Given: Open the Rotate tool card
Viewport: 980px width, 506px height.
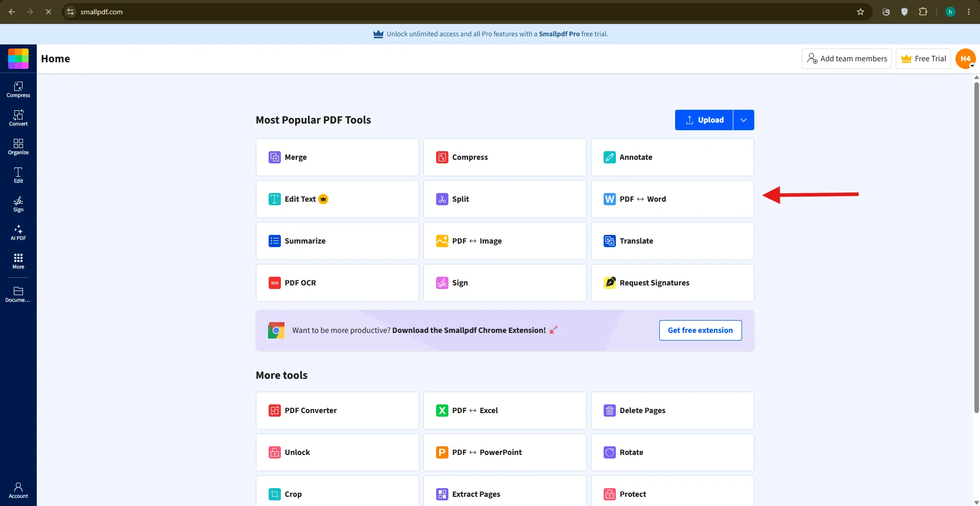Looking at the screenshot, I should pos(673,452).
